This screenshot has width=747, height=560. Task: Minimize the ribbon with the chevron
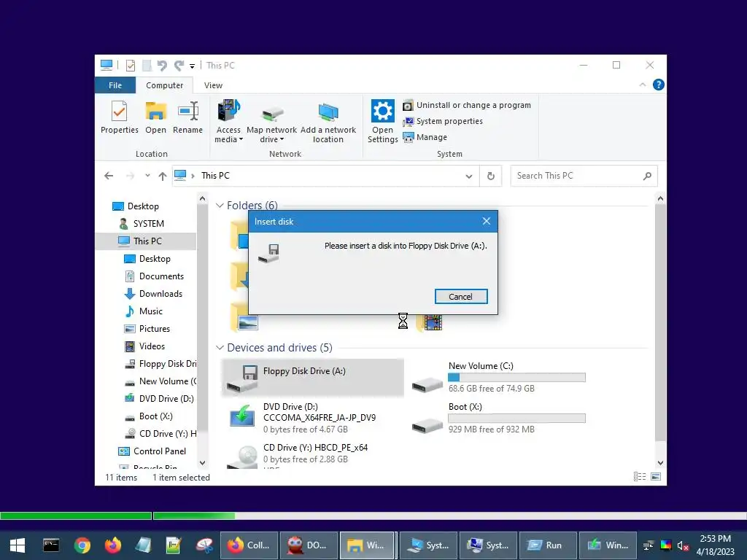click(642, 85)
